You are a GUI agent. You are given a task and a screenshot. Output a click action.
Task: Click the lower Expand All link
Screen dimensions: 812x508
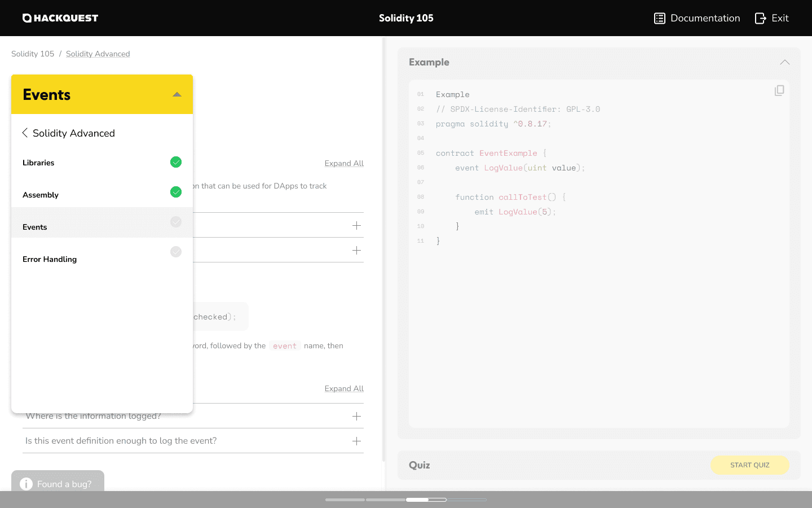344,388
